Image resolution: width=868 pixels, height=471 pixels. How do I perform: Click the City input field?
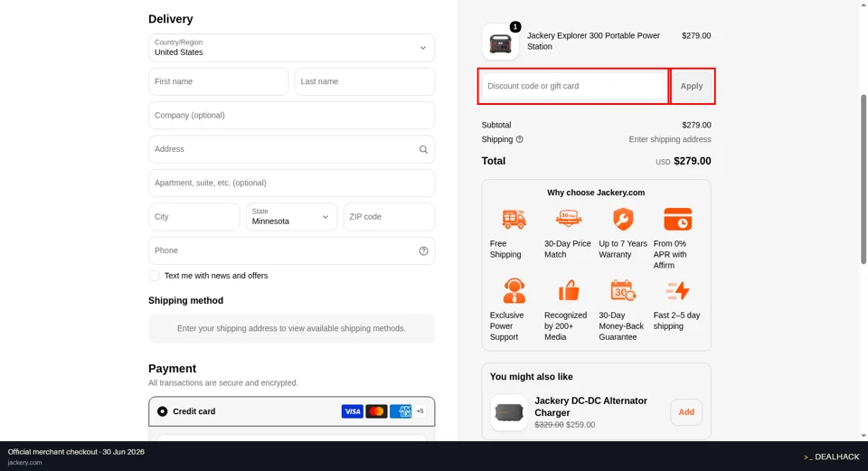[193, 216]
